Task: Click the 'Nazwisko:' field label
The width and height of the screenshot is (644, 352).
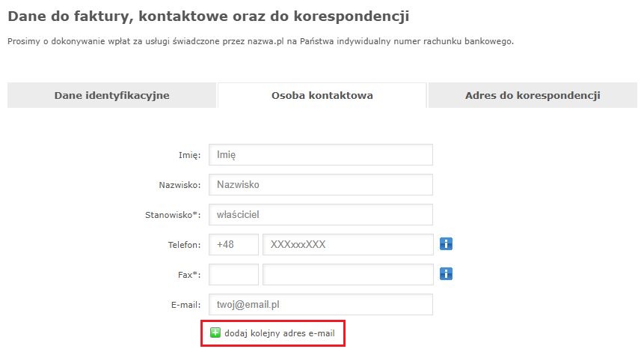Action: (180, 185)
